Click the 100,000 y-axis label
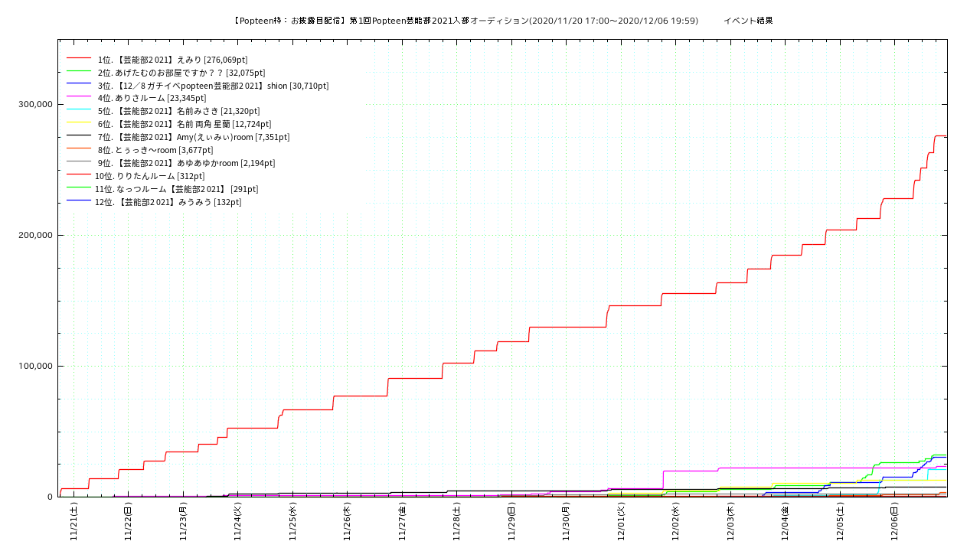The width and height of the screenshot is (980, 551). pyautogui.click(x=34, y=366)
